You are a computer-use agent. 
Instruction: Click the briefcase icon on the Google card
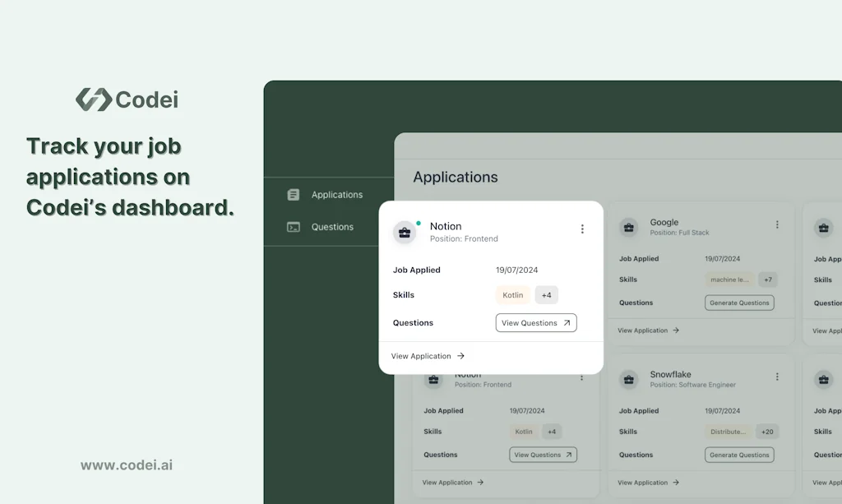[629, 227]
